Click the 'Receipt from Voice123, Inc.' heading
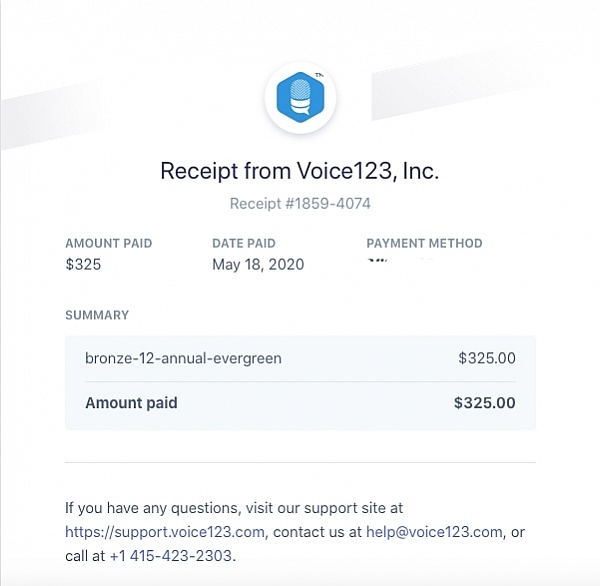This screenshot has height=586, width=600. [300, 171]
